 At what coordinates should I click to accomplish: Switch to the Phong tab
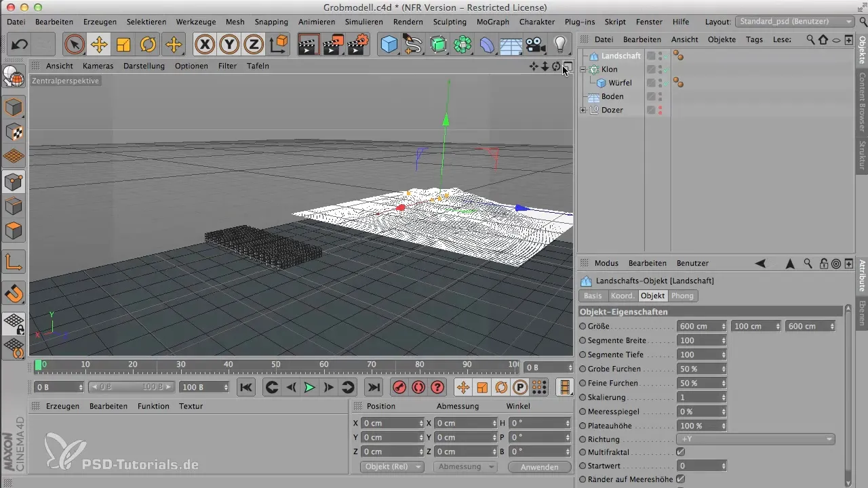click(x=682, y=296)
